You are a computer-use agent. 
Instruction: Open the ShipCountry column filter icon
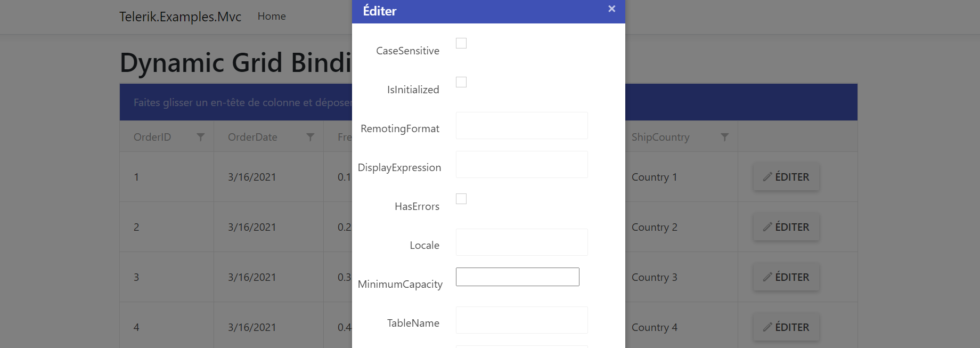724,137
